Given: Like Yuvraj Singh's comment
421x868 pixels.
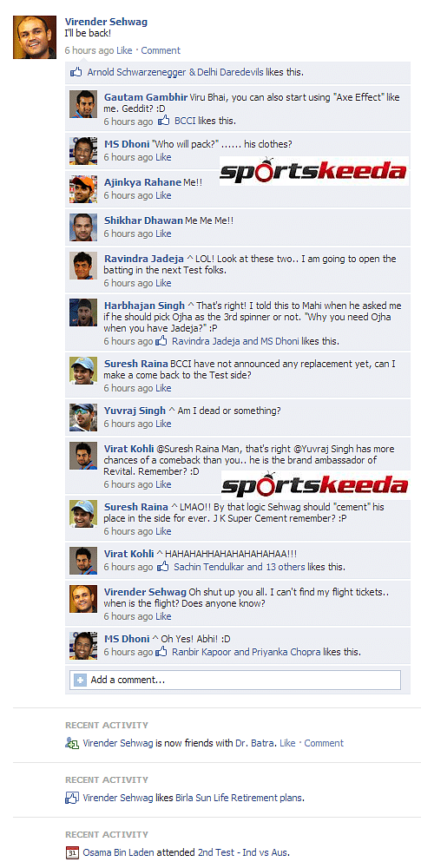Looking at the screenshot, I should click(x=163, y=424).
